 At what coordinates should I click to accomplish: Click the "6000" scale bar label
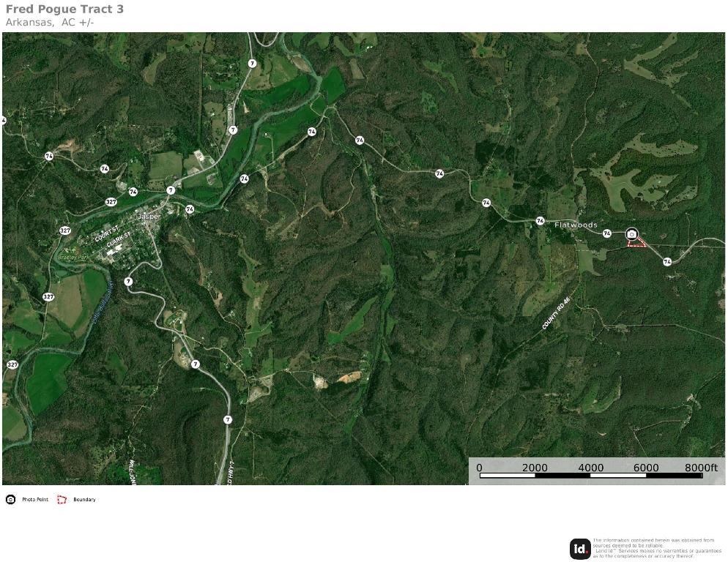tap(646, 468)
